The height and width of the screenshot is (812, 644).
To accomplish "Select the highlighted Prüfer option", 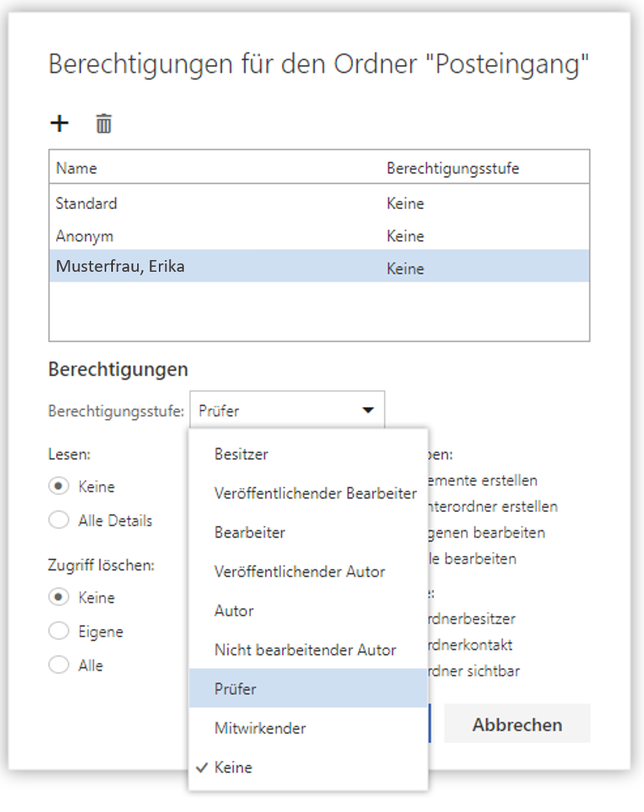I will pyautogui.click(x=235, y=688).
